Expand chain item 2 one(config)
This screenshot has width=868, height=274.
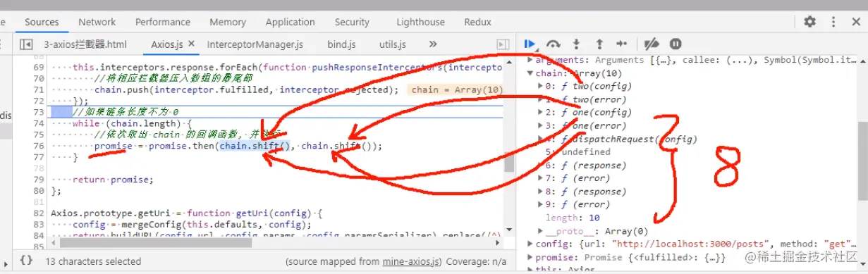click(x=540, y=112)
